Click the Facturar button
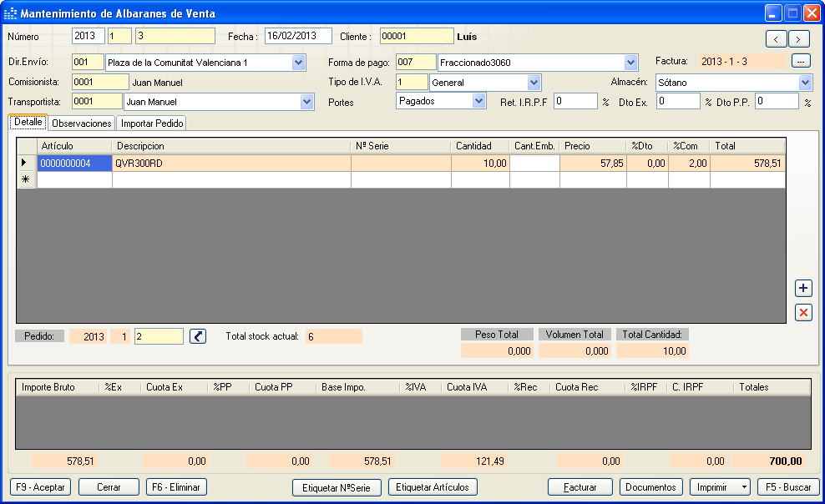The image size is (825, 504). pyautogui.click(x=580, y=487)
